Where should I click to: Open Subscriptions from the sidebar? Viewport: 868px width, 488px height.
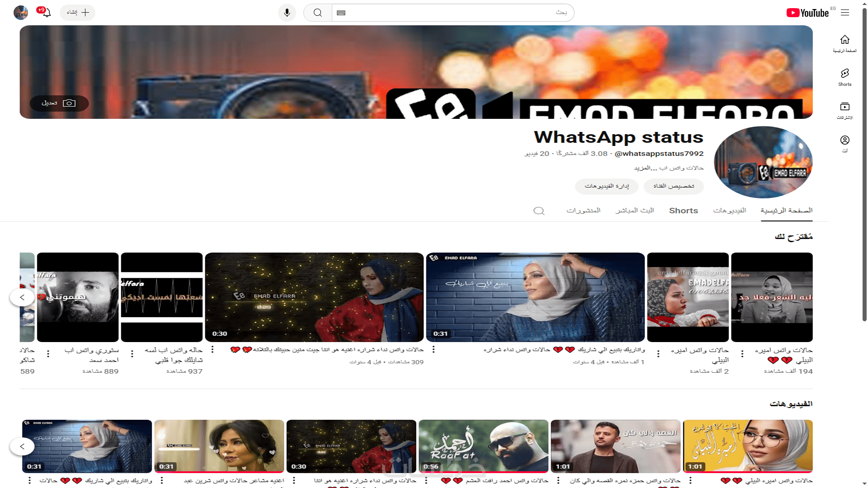844,110
